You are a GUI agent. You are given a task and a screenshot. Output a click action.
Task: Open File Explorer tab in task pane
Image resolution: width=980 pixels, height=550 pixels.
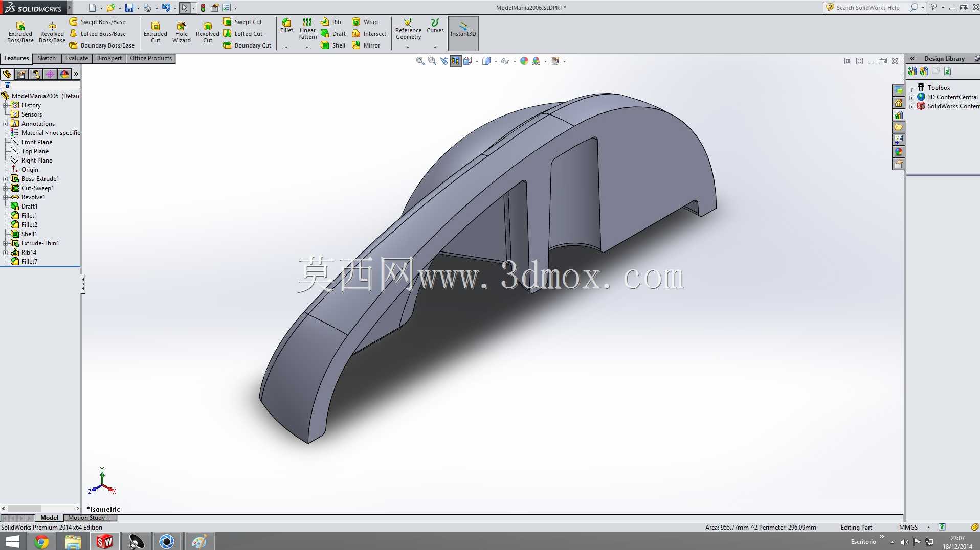click(x=899, y=127)
